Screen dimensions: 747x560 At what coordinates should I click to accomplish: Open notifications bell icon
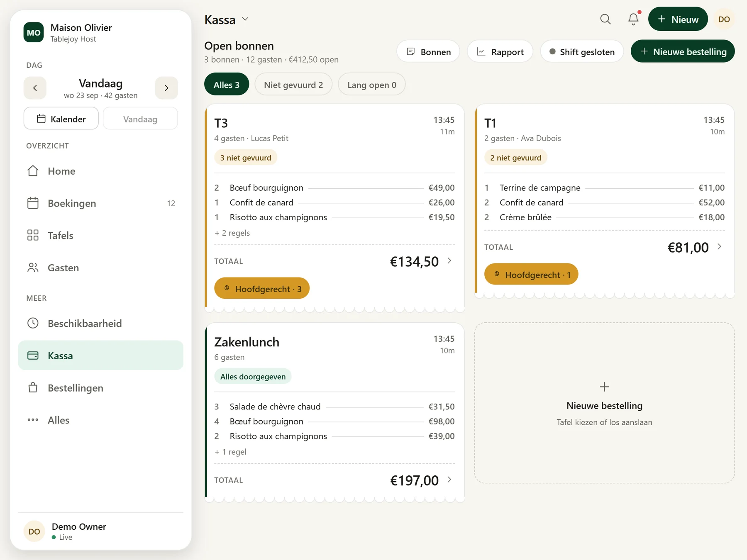tap(633, 19)
